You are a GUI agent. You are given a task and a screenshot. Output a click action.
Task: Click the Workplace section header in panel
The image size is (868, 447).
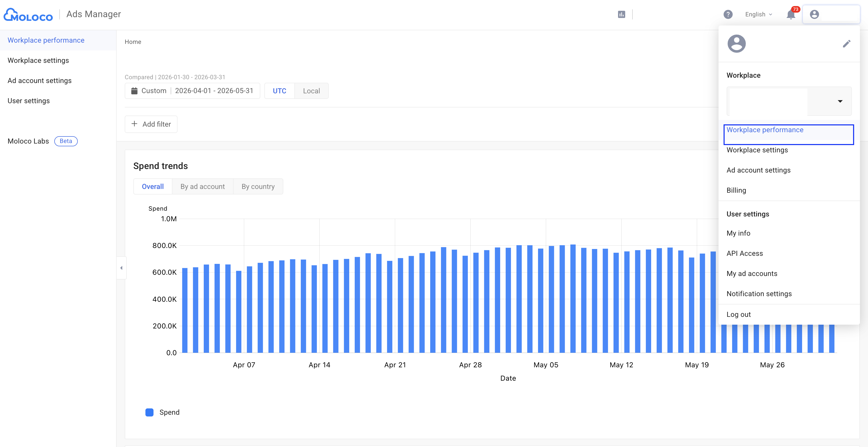pos(743,75)
